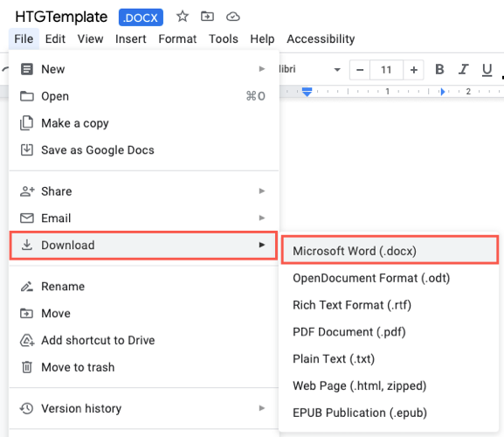Download as Microsoft Word (.docx)
Screen dimensions: 504x437
390,251
